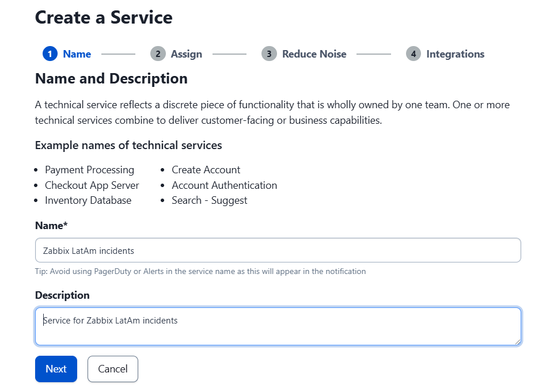The width and height of the screenshot is (550, 392).
Task: Click the Description field label
Action: point(62,295)
